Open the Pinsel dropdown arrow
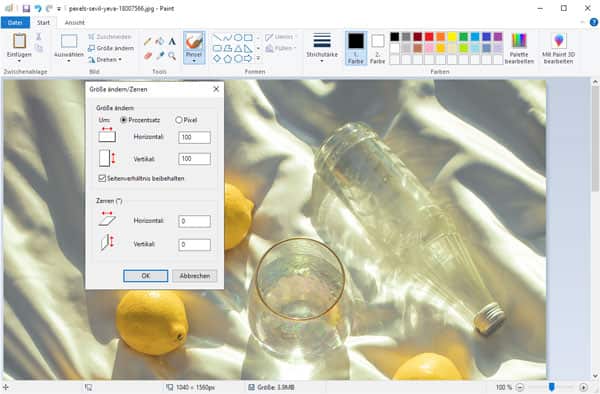600x394 pixels. (194, 61)
